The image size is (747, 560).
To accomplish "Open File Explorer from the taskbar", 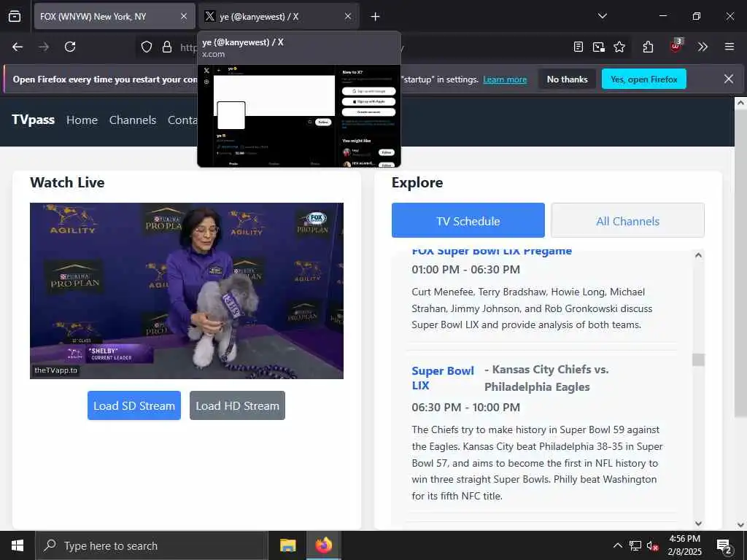I will [287, 545].
